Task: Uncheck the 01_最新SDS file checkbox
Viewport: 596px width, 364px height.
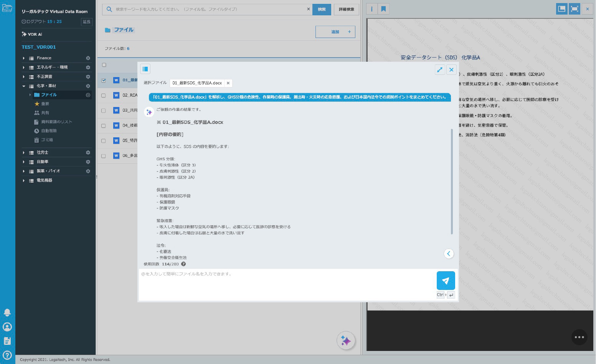Action: tap(104, 80)
